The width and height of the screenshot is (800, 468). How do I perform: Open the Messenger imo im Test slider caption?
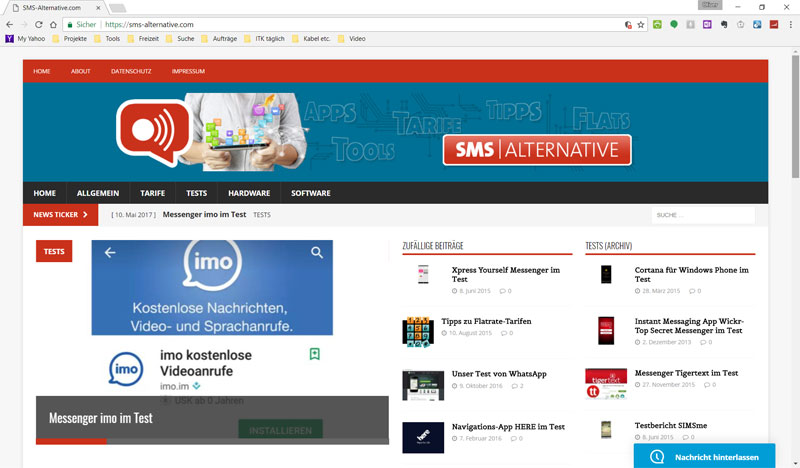coord(101,418)
